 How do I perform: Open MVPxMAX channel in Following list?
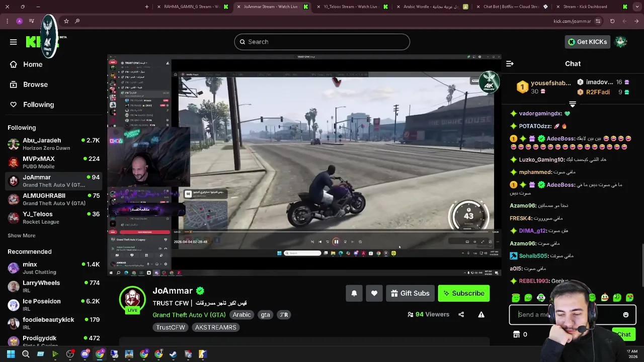[53, 162]
